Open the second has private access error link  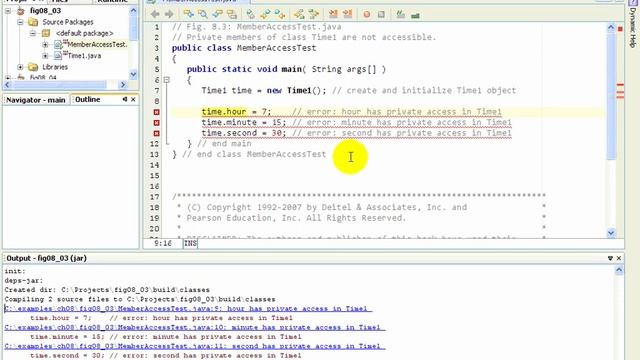[195, 347]
